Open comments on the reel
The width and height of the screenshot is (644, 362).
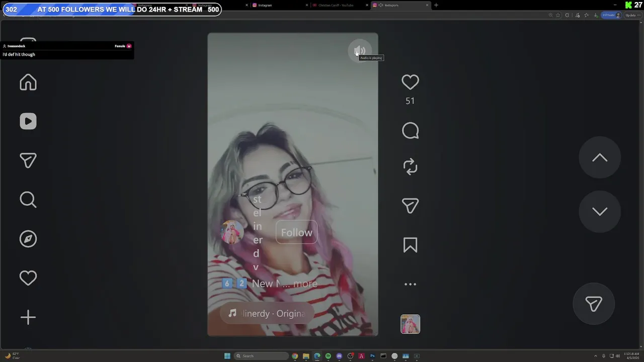coord(410,131)
